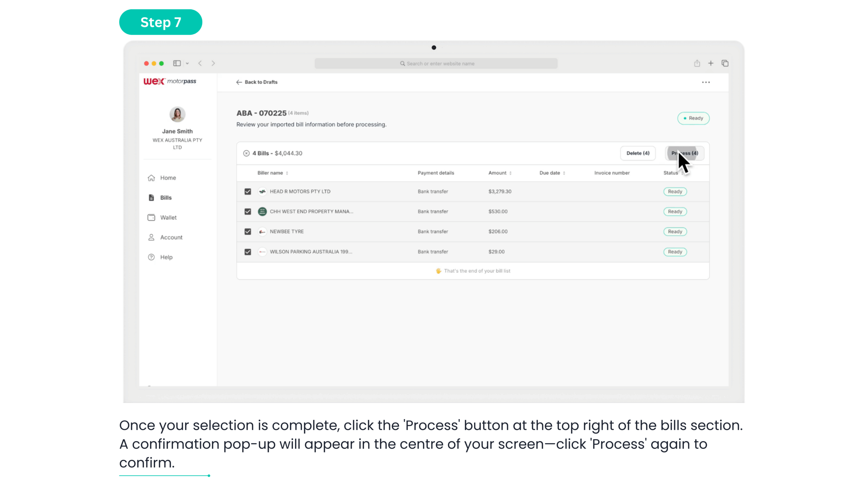Open the Wallet section icon

click(x=151, y=217)
